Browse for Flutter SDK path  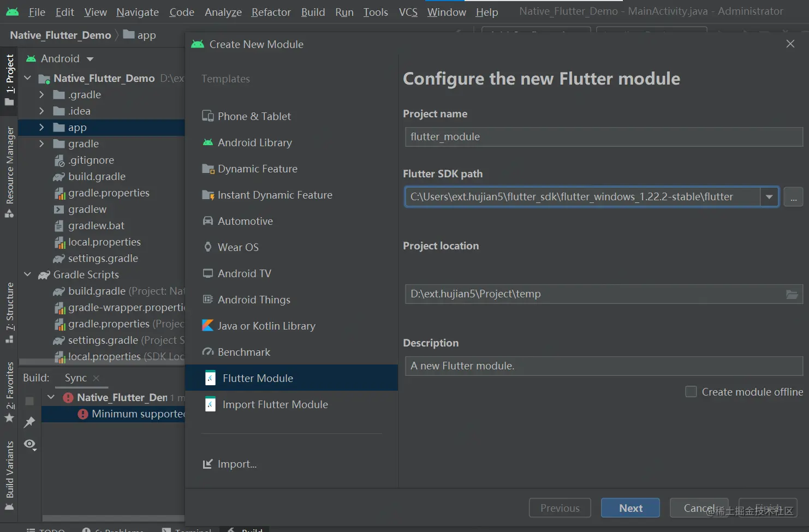(793, 197)
